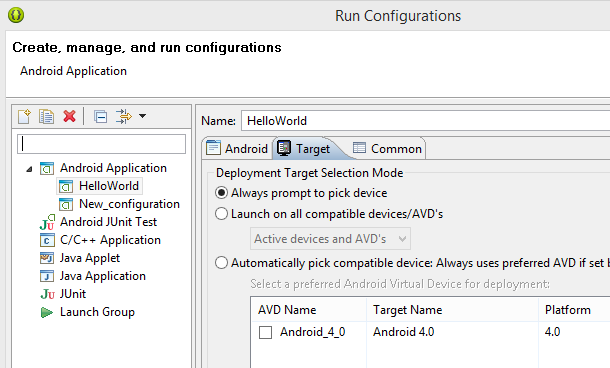
Task: Collapse the Android Application tree node
Action: pos(29,169)
